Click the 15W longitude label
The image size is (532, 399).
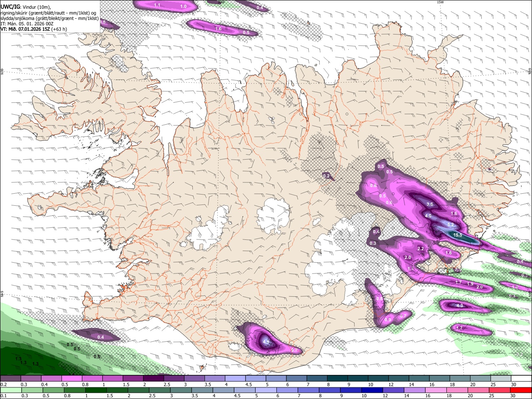[440, 2]
